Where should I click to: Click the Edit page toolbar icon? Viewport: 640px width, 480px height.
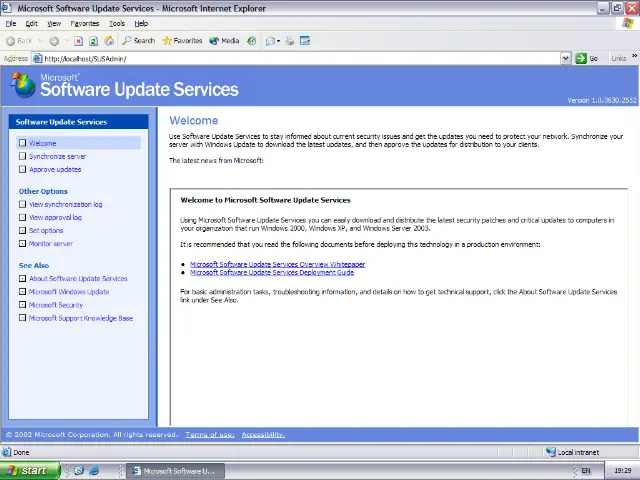pos(305,41)
